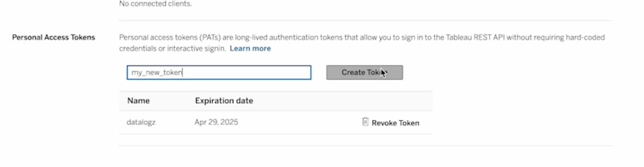This screenshot has width=644, height=167.
Task: Click the Personal Access Tokens section heading
Action: click(x=54, y=37)
